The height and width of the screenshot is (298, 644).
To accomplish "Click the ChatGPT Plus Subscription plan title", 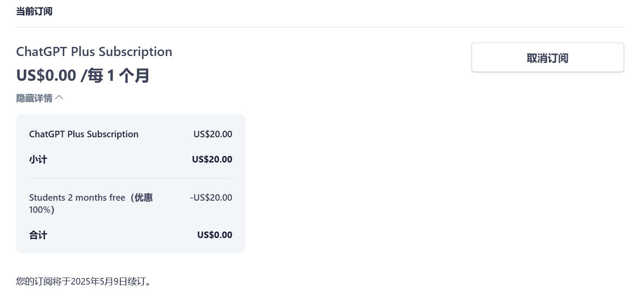I will (x=94, y=51).
